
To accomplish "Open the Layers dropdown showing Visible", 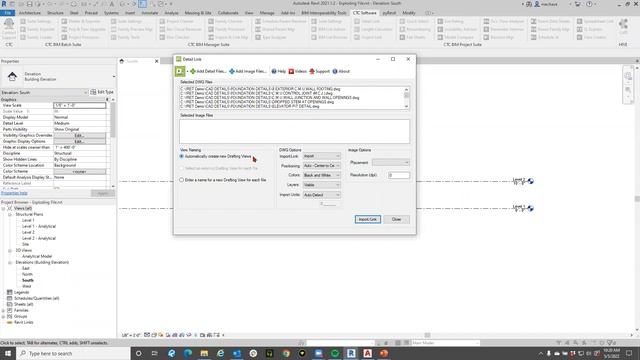I will coord(322,185).
